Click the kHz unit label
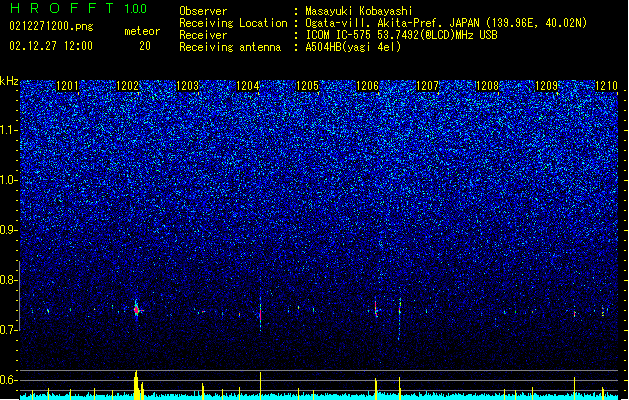 point(9,81)
